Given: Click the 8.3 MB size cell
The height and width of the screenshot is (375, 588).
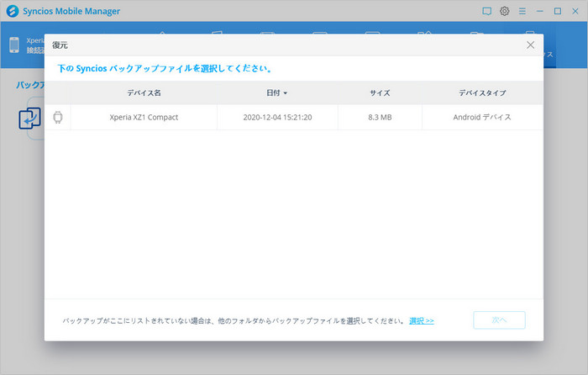Looking at the screenshot, I should (380, 117).
